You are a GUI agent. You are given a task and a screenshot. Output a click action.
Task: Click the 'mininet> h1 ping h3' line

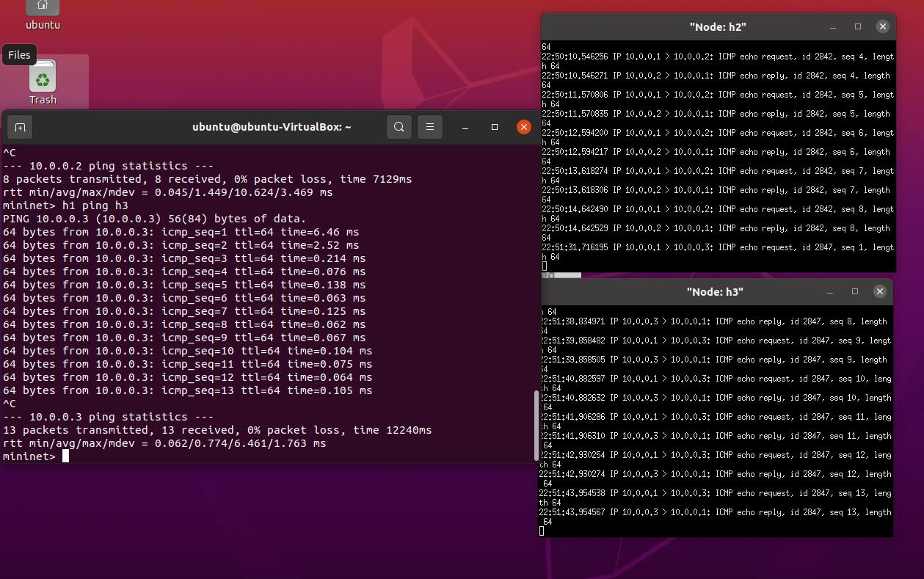(x=65, y=205)
